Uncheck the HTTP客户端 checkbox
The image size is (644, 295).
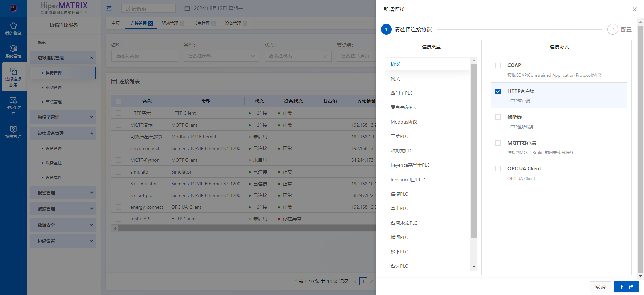pyautogui.click(x=498, y=91)
